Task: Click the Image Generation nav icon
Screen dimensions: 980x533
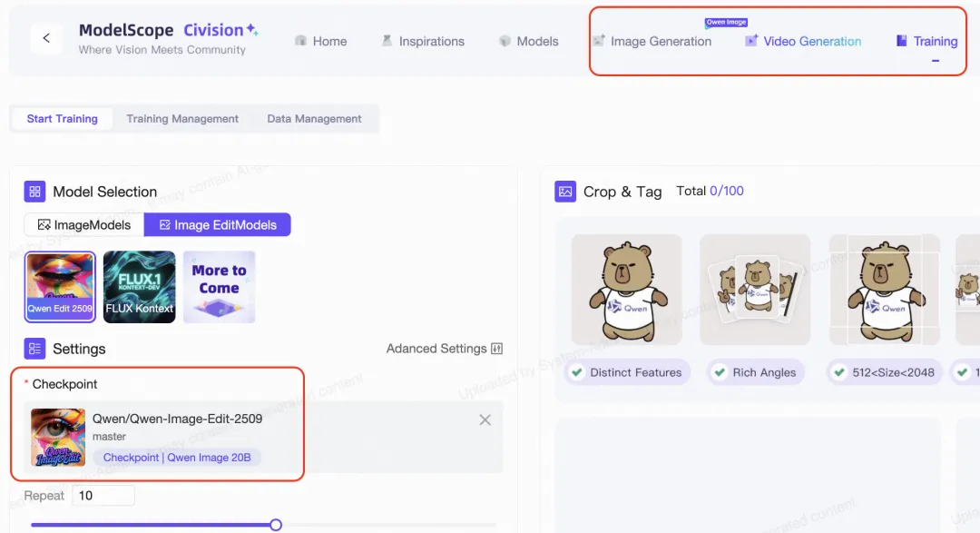Action: pyautogui.click(x=599, y=41)
